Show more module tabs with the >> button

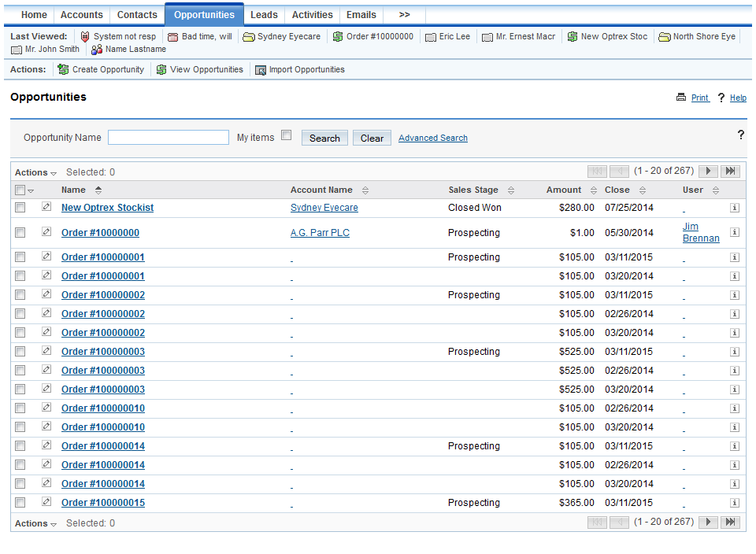(x=405, y=14)
